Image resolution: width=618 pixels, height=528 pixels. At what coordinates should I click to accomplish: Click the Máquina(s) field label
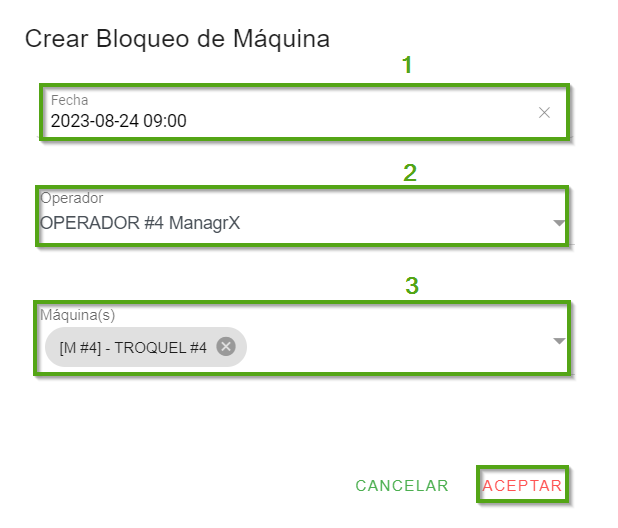[x=77, y=315]
